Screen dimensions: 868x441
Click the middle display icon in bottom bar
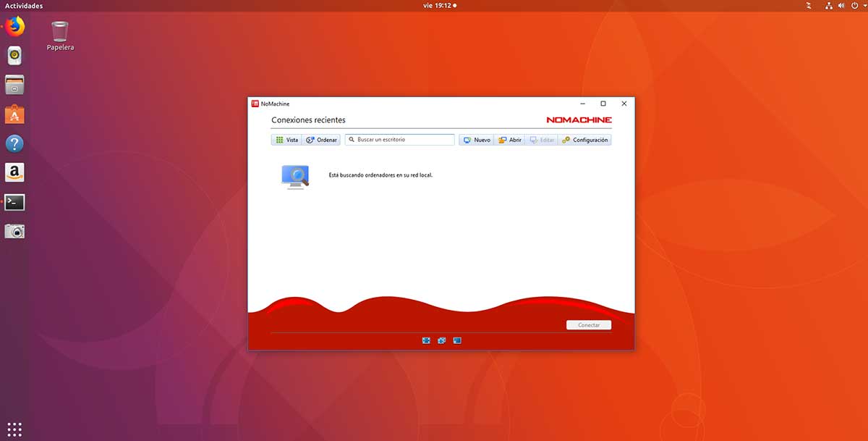441,340
